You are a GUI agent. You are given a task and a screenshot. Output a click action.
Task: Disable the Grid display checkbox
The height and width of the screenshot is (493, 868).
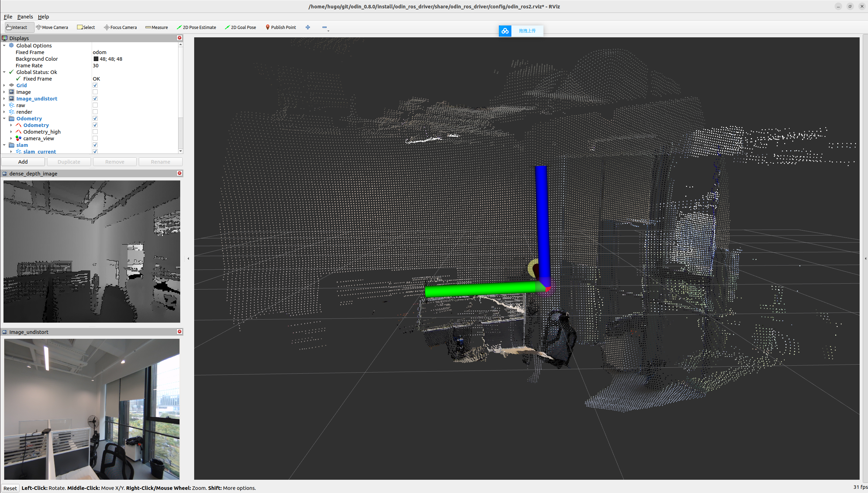tap(95, 85)
